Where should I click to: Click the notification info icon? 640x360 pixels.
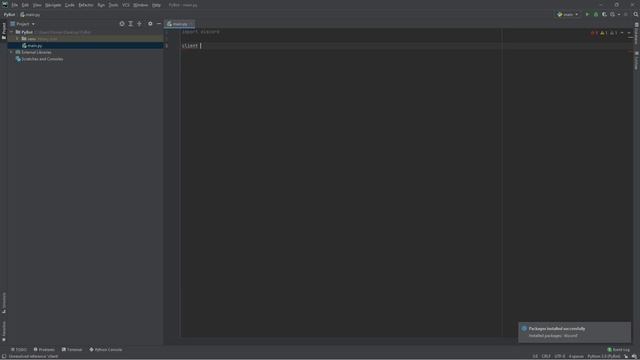524,329
